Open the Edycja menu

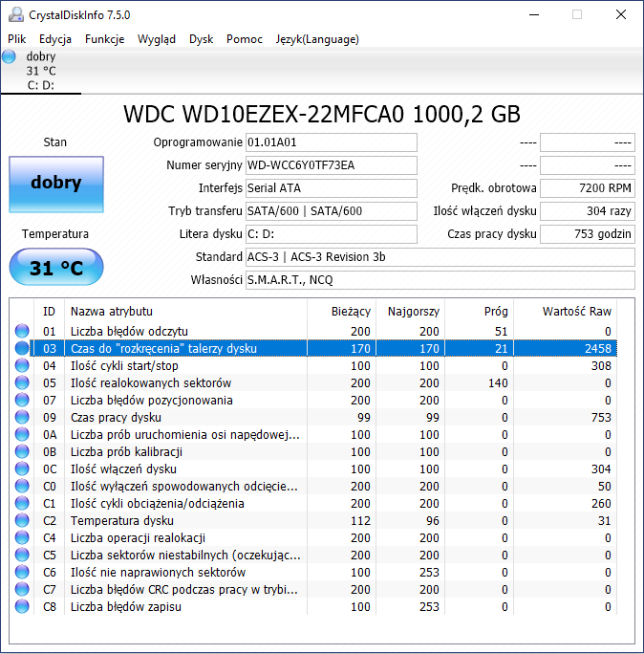click(x=55, y=39)
